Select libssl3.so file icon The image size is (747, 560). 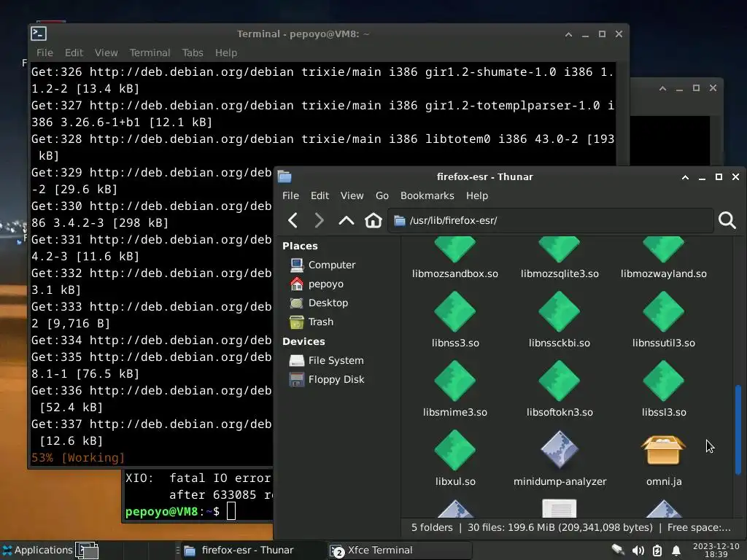[x=664, y=381]
